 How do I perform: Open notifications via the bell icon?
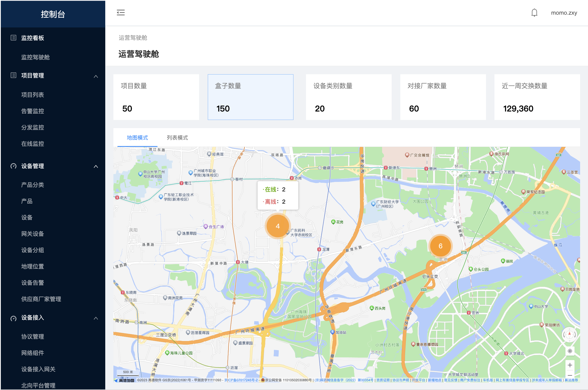click(534, 13)
